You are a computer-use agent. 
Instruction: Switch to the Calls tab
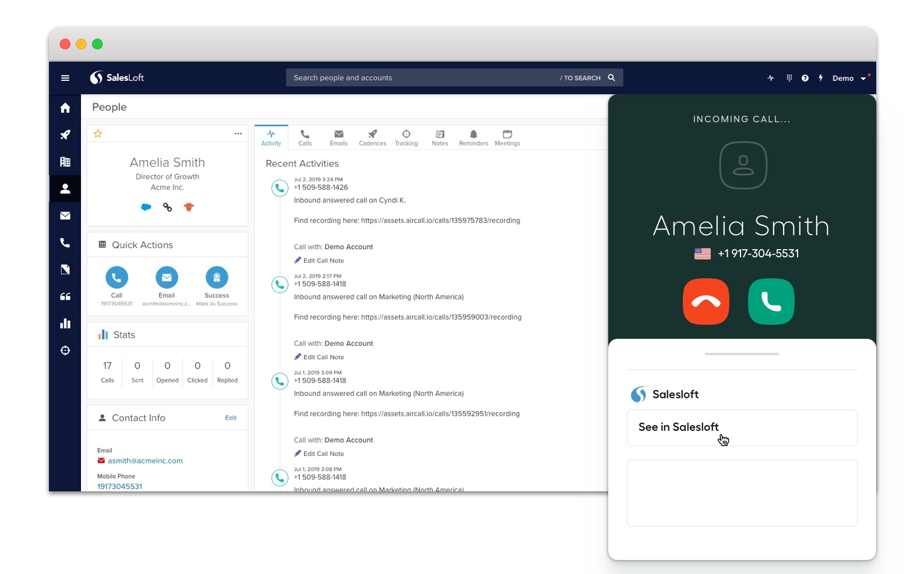click(305, 137)
